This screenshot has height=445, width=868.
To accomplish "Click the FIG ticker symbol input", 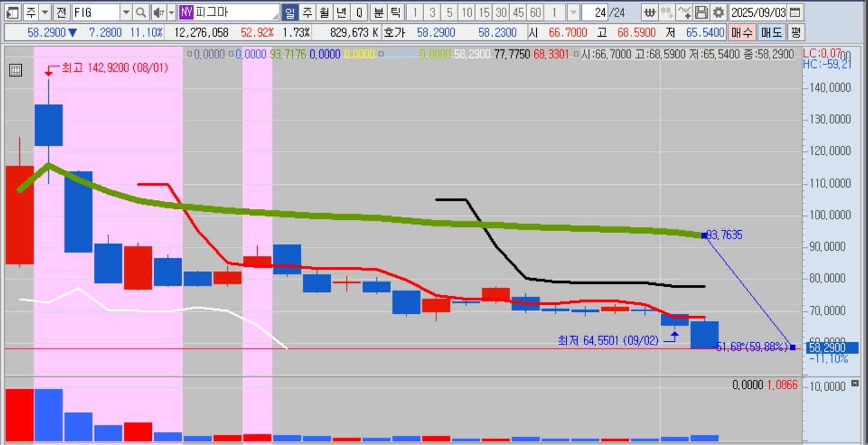I will (x=96, y=12).
